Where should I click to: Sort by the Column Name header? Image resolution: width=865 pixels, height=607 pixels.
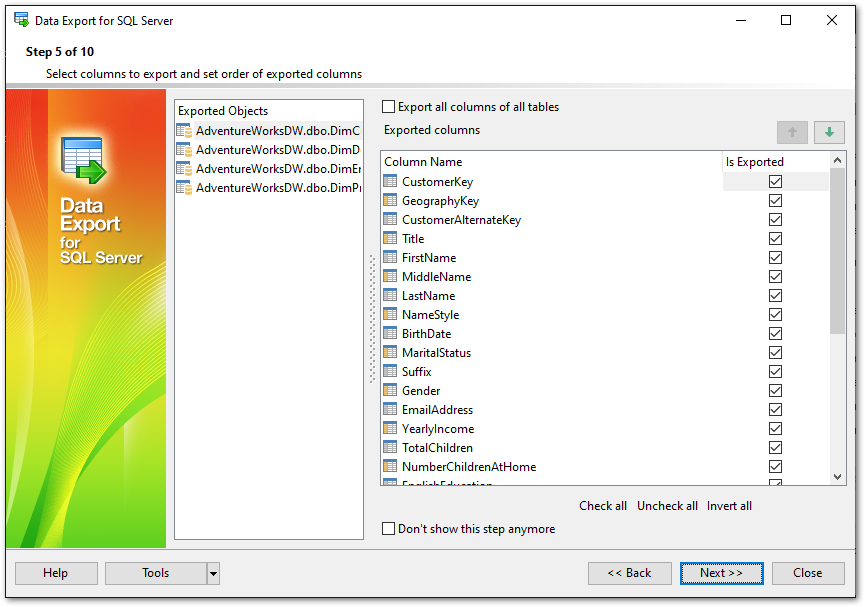(x=550, y=162)
